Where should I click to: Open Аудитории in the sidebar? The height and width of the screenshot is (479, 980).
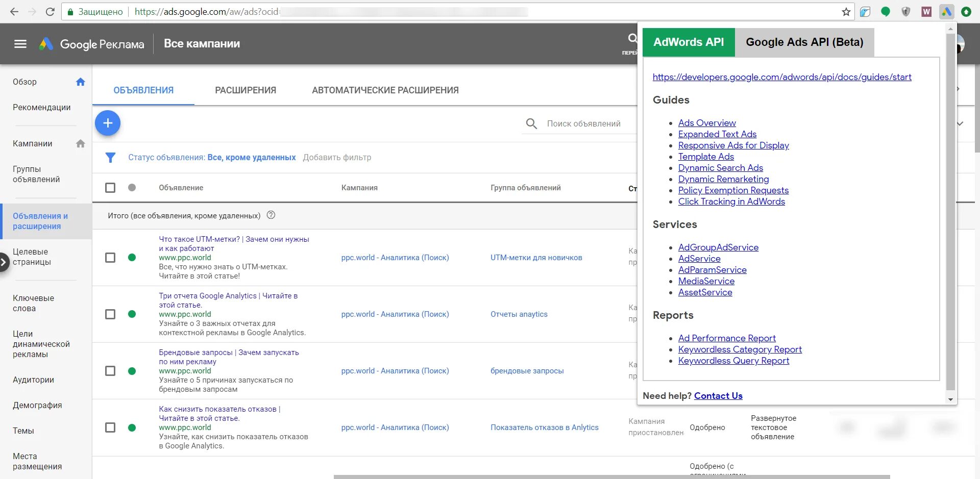[33, 380]
